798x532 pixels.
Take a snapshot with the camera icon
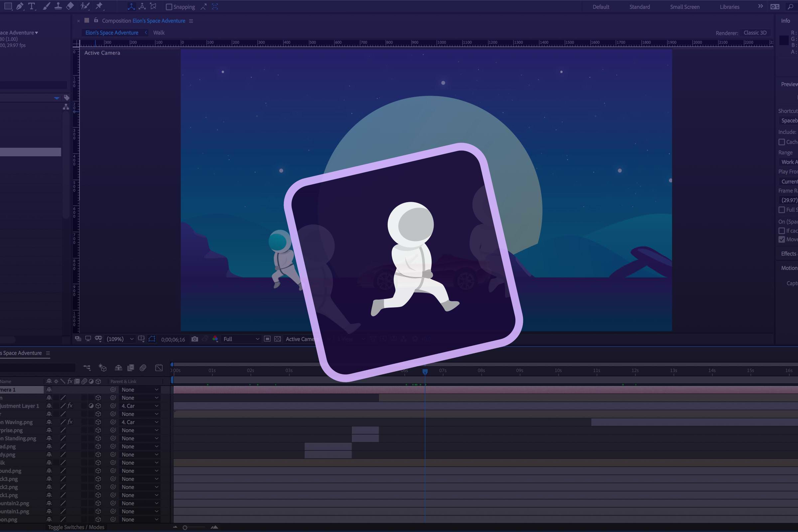tap(195, 339)
